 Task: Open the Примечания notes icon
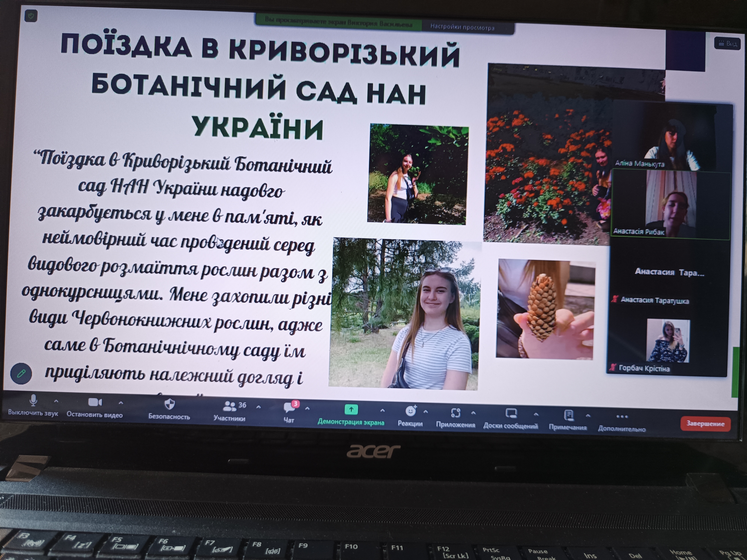(x=569, y=415)
